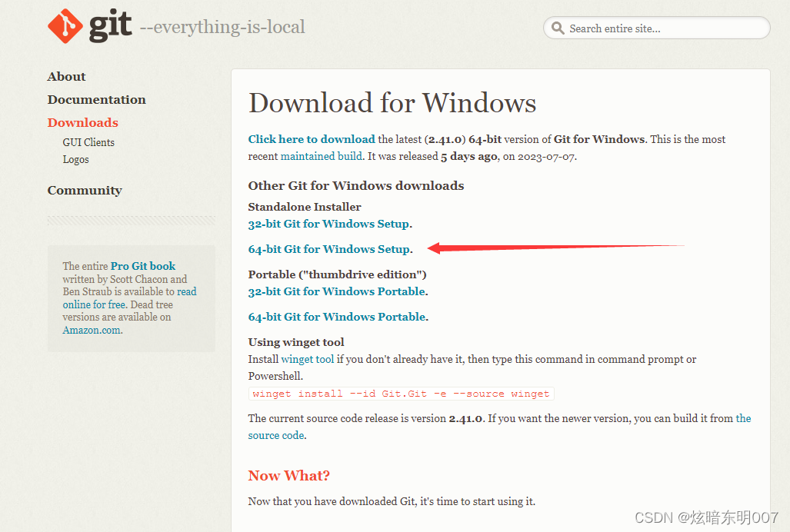This screenshot has width=790, height=532.
Task: Open the Pro Git book link
Action: [x=143, y=266]
